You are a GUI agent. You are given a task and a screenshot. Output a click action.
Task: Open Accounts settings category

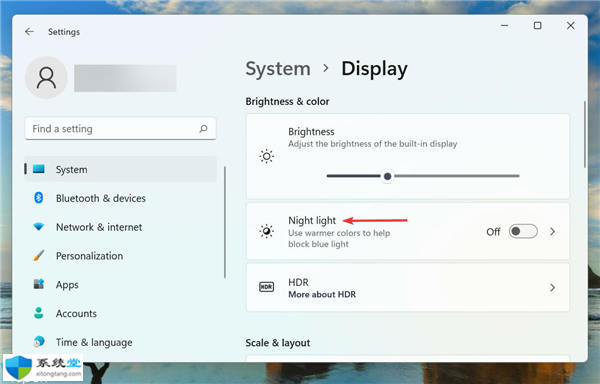point(121,313)
